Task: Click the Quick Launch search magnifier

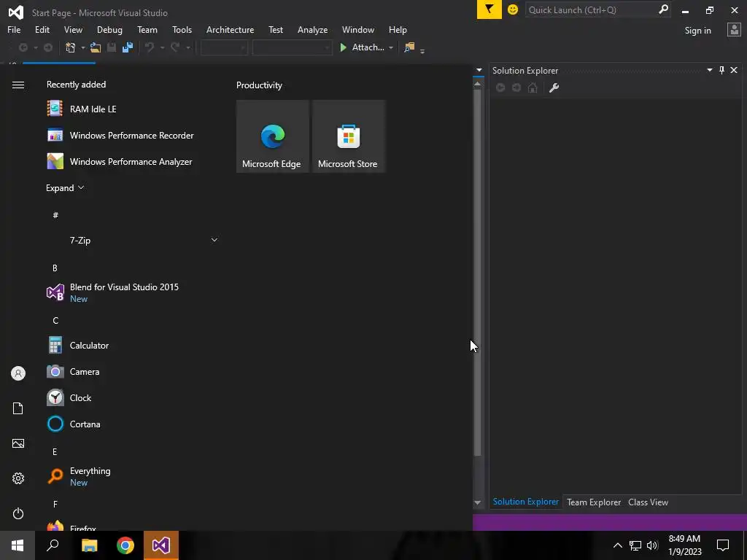Action: (x=663, y=9)
